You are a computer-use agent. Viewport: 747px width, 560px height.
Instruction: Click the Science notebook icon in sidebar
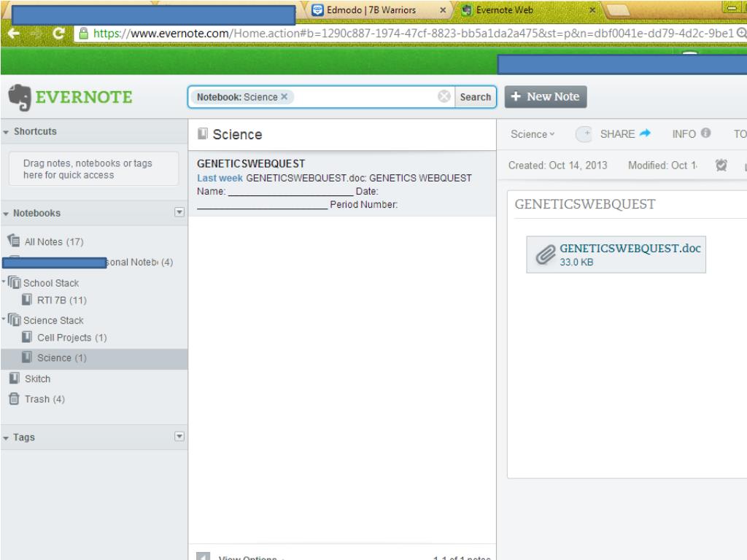tap(27, 357)
